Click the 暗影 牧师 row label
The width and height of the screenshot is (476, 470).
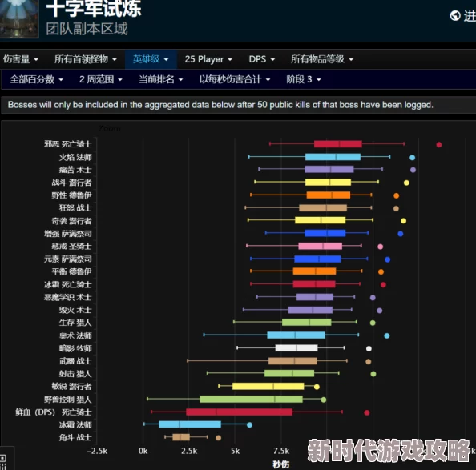click(x=75, y=348)
